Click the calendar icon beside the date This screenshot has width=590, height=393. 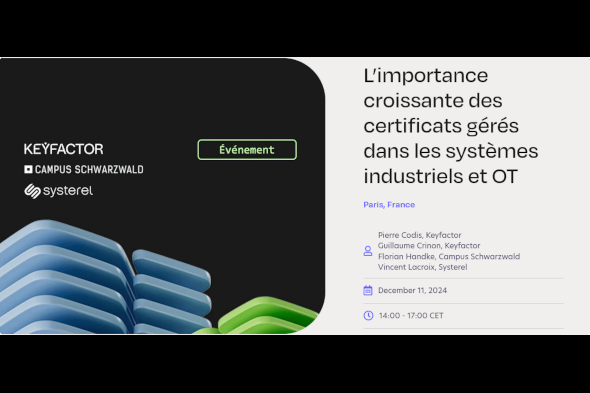pyautogui.click(x=368, y=290)
